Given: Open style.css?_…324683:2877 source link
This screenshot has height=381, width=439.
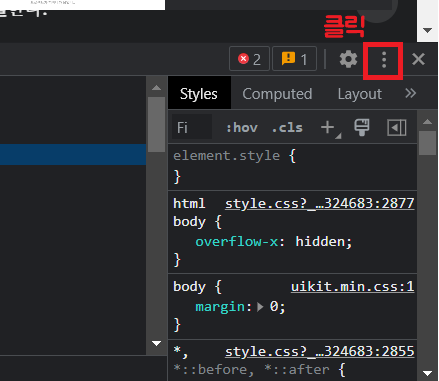Looking at the screenshot, I should tap(319, 203).
